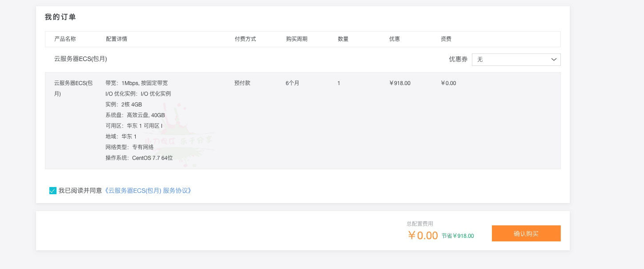Click the 我的订单 section heading
This screenshot has width=644, height=269.
pos(60,17)
